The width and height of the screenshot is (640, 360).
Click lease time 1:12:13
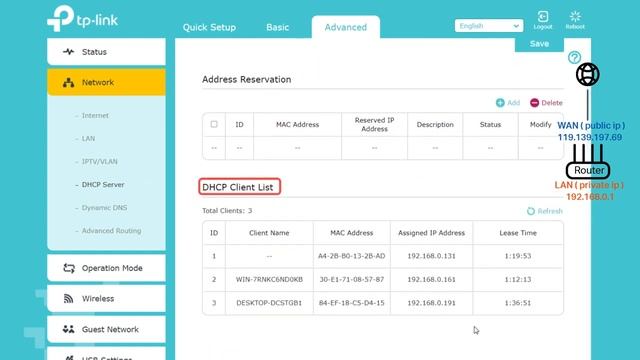(x=518, y=280)
